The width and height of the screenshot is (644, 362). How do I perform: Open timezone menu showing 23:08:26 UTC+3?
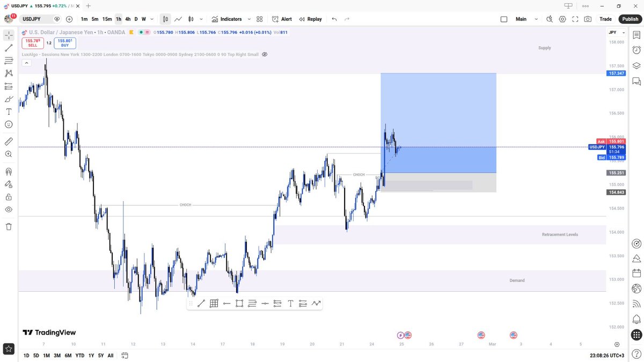[x=606, y=356]
